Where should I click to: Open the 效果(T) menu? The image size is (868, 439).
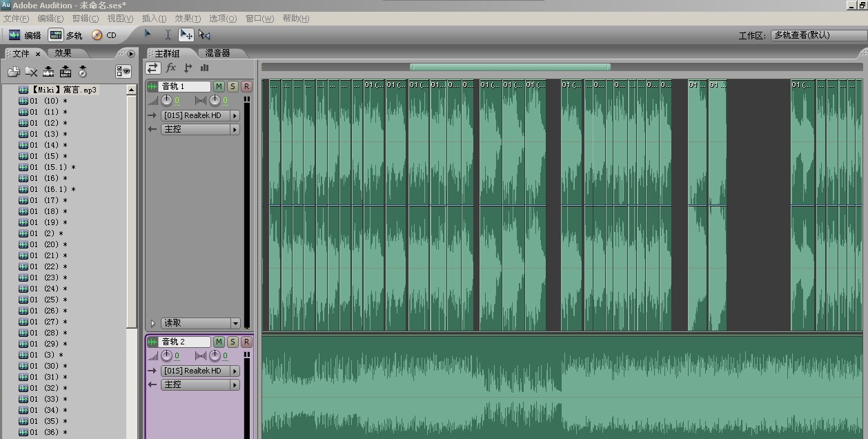coord(188,19)
